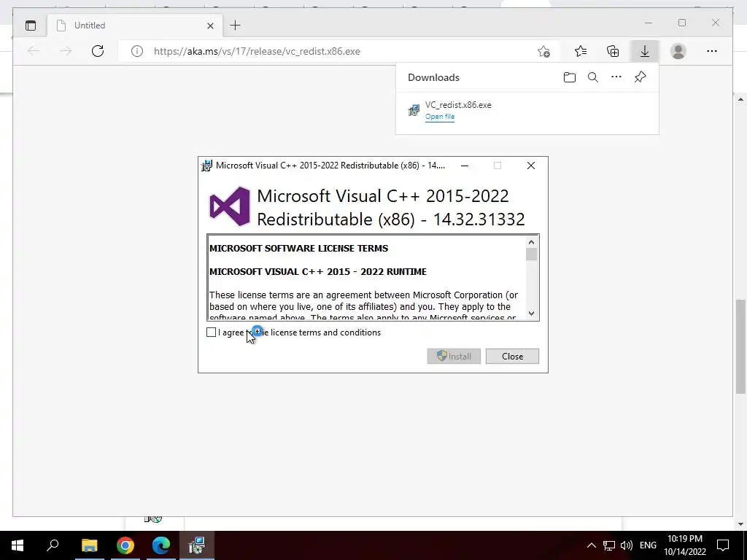Open the Favorites list

point(580,51)
